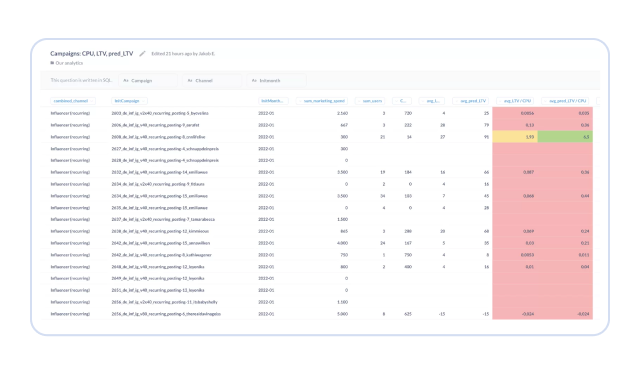Open the avg_pred_LTV column header
Screen dimensions: 640x366
tap(470, 101)
